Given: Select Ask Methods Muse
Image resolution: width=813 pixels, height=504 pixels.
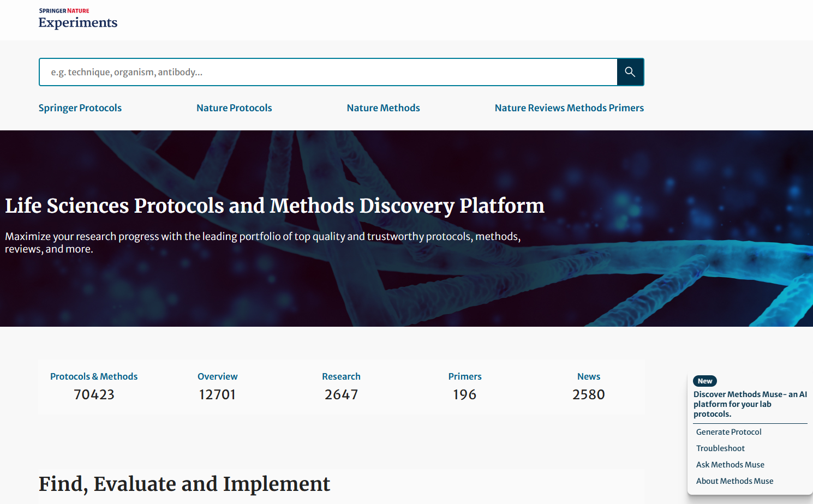Looking at the screenshot, I should pos(730,465).
